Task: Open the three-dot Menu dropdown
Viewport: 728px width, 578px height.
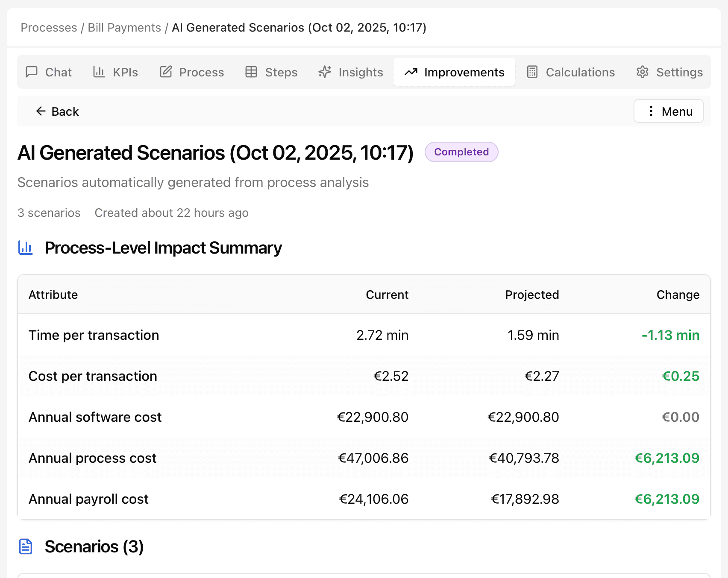Action: pos(669,111)
